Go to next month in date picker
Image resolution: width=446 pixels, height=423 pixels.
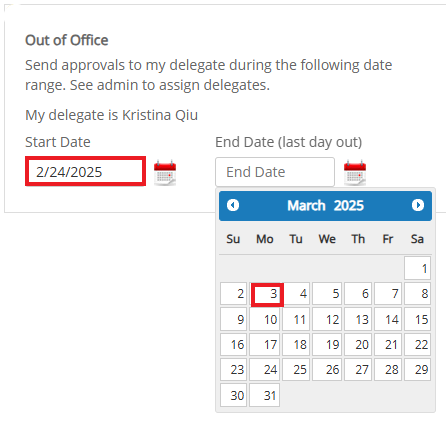tap(418, 205)
